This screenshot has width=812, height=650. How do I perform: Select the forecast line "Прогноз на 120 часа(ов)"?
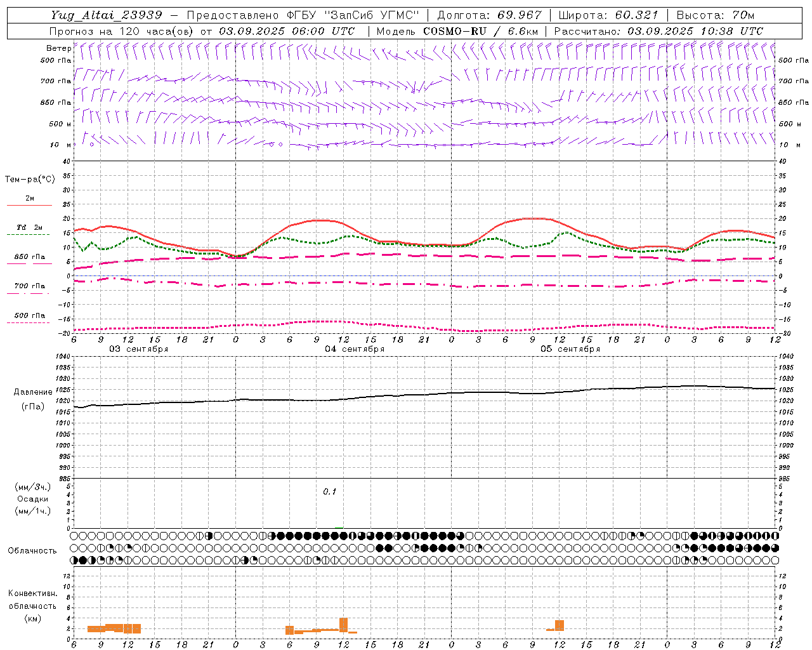(122, 31)
